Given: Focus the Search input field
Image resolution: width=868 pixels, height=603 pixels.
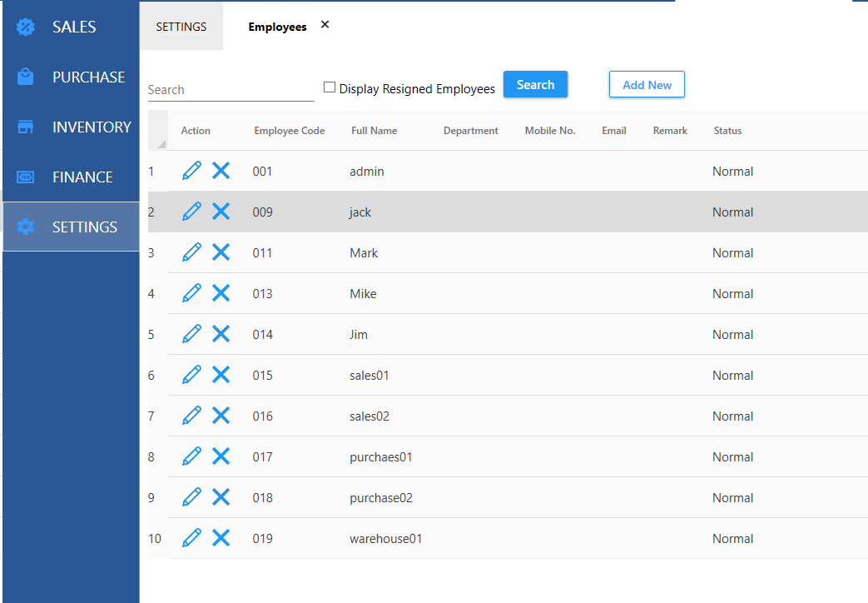Looking at the screenshot, I should (231, 90).
